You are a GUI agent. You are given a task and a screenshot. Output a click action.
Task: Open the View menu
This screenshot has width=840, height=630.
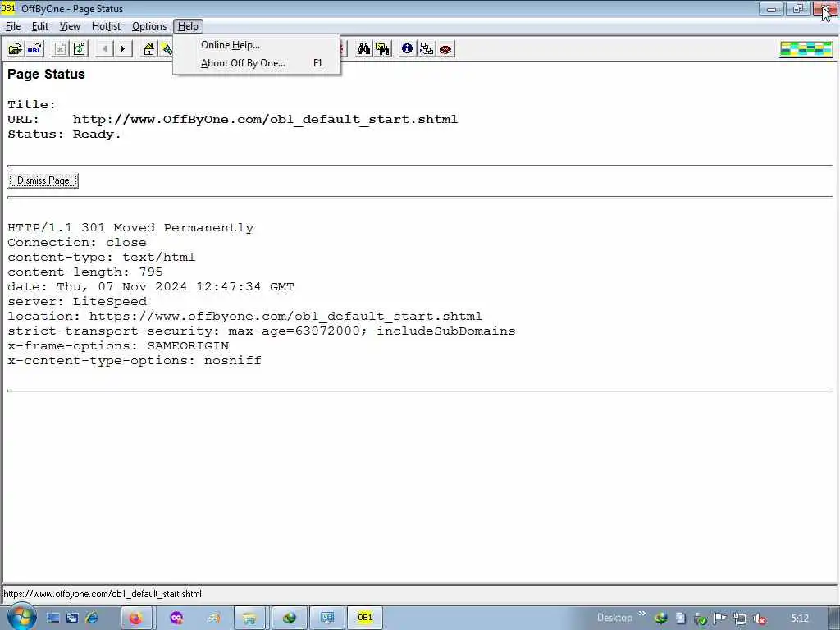tap(70, 26)
